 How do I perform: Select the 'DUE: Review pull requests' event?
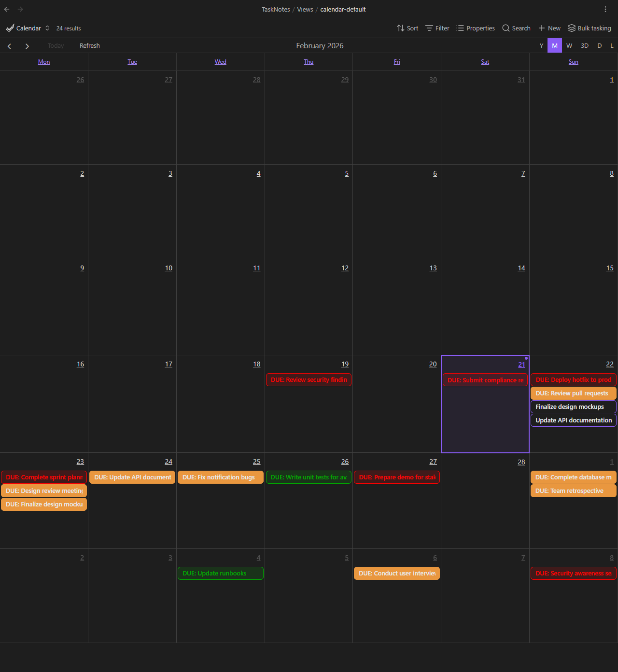573,393
